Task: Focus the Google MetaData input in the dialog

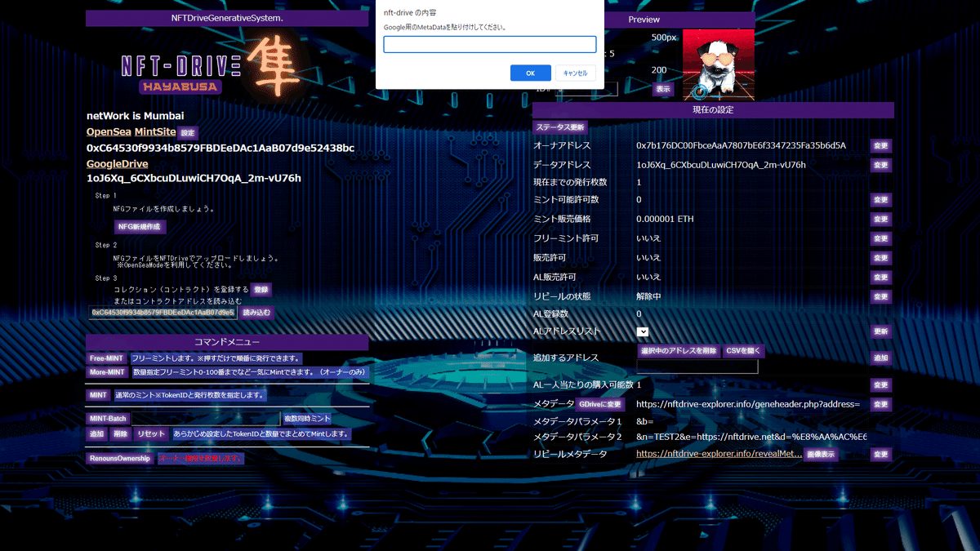Action: [490, 44]
